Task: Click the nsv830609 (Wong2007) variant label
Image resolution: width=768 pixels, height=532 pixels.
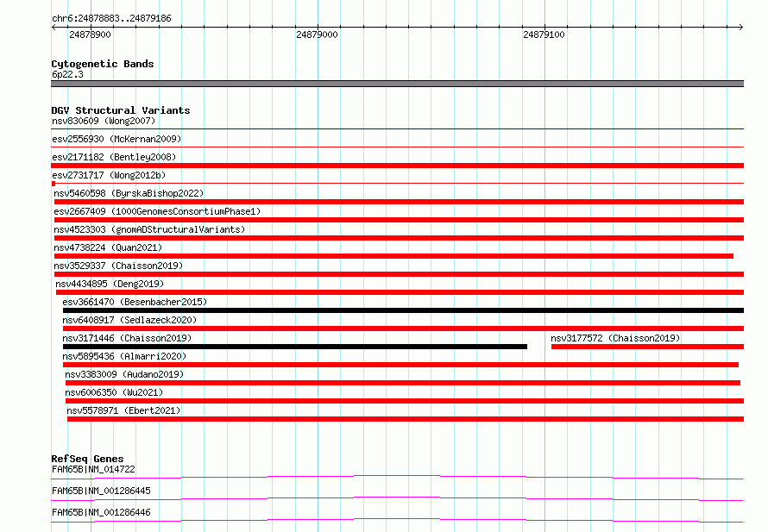Action: pos(104,121)
